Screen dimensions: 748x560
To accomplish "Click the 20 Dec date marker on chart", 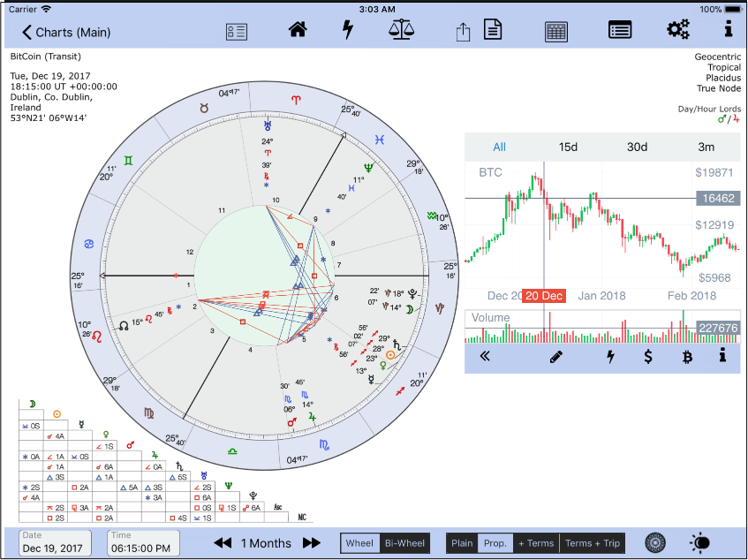I will point(544,296).
